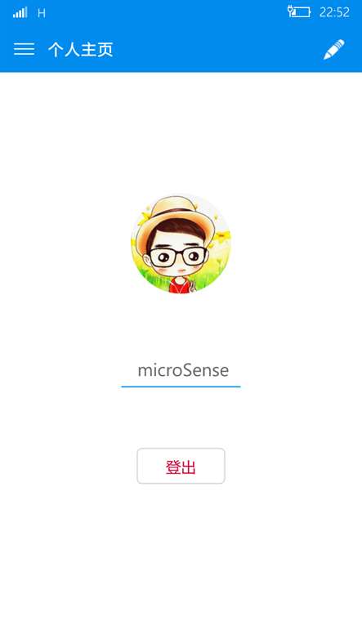Open the hamburger navigation menu
This screenshot has width=362, height=644.
click(24, 49)
